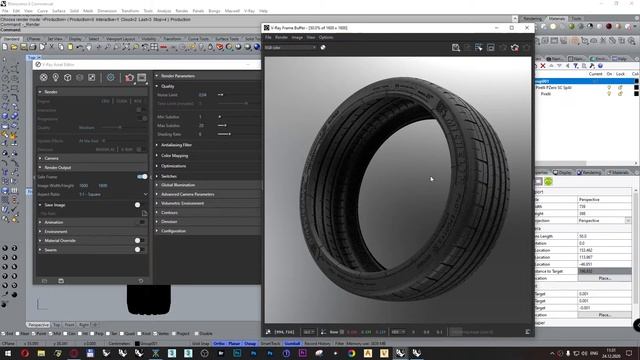This screenshot has height=360, width=640.
Task: Toggle the Material Override switch
Action: coord(140,241)
